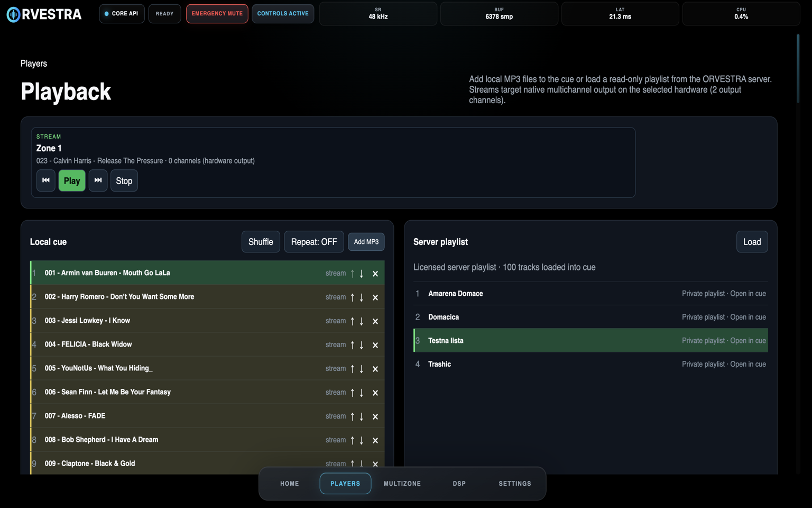Remove track 008 Bob Shepherd from cue
The width and height of the screenshot is (812, 508).
click(x=375, y=440)
